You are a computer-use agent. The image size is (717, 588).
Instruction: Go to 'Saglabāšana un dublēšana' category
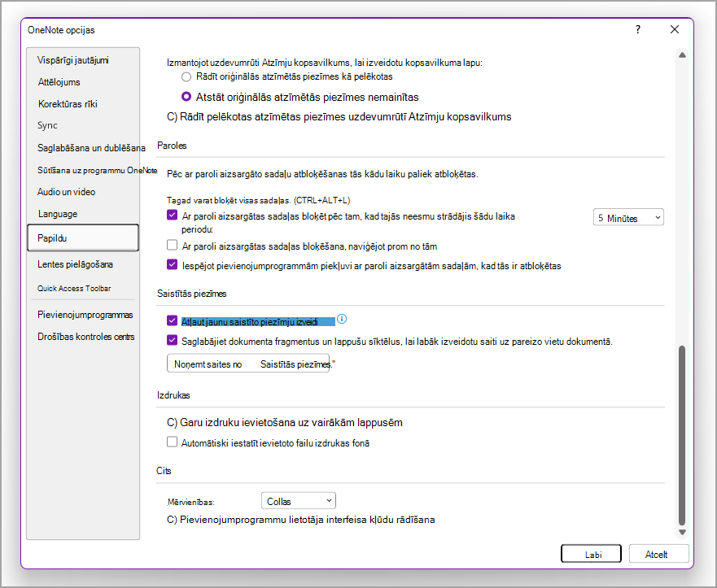coord(91,148)
